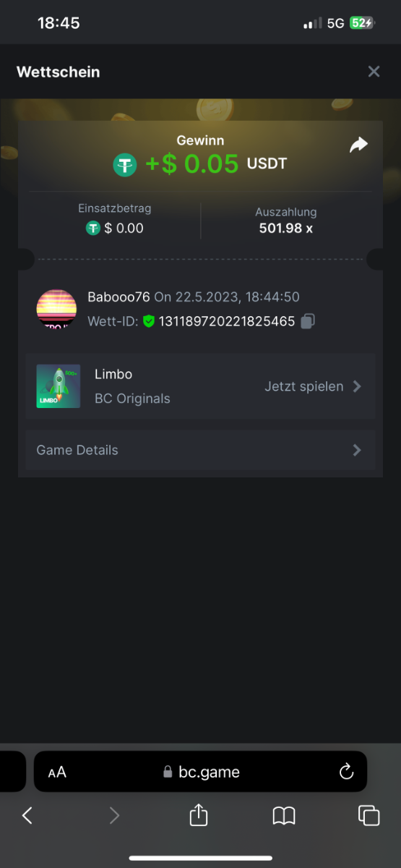Tap Jetzt spielen to play Limbo
Screen dimensions: 401x868
tap(303, 386)
